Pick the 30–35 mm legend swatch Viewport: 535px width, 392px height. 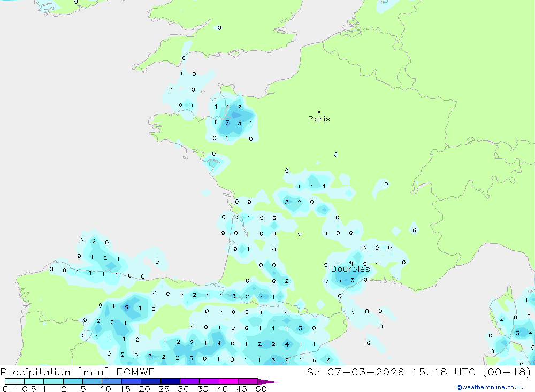(190, 381)
